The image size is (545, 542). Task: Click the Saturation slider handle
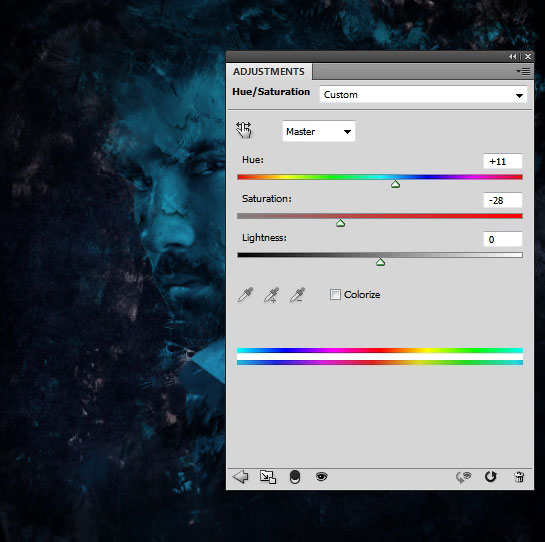(340, 223)
